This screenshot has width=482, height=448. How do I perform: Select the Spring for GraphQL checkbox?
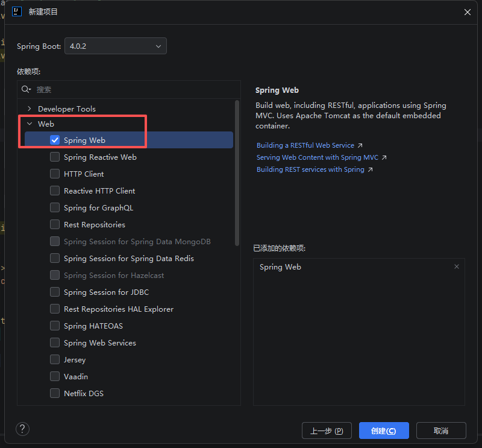tap(55, 207)
